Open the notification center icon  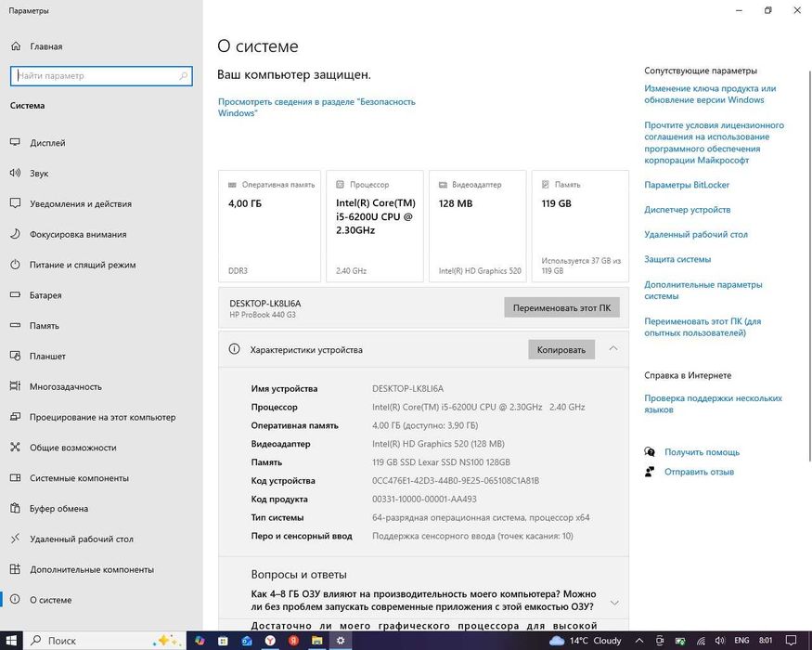click(791, 641)
